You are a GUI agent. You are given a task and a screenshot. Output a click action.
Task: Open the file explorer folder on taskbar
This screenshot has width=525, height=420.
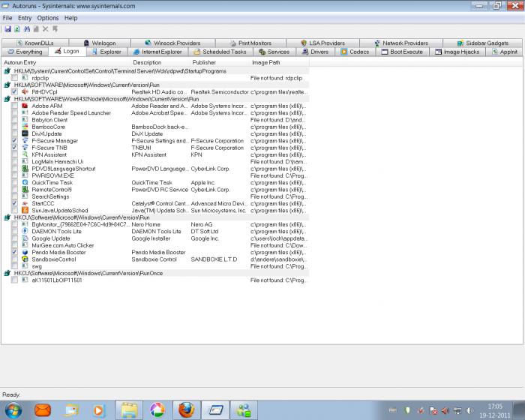129,410
